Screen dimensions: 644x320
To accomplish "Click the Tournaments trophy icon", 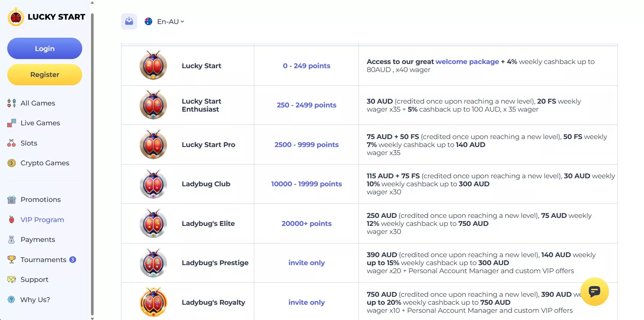I will coord(11,259).
